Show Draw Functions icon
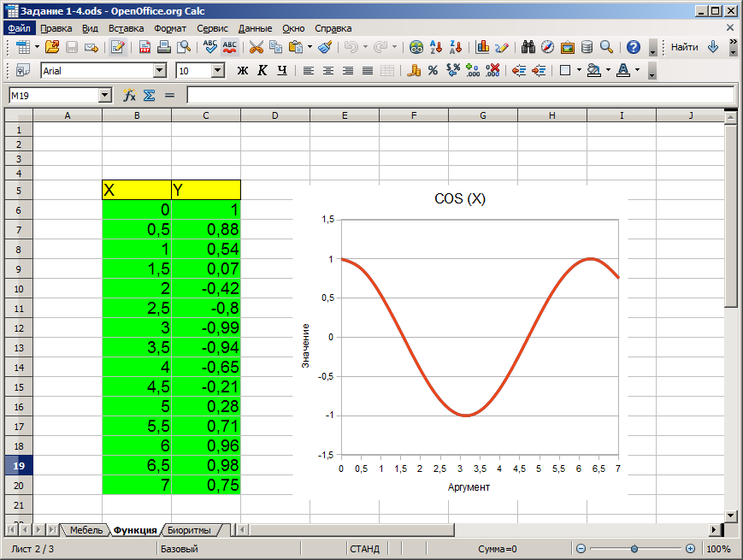The height and width of the screenshot is (560, 743). point(502,47)
